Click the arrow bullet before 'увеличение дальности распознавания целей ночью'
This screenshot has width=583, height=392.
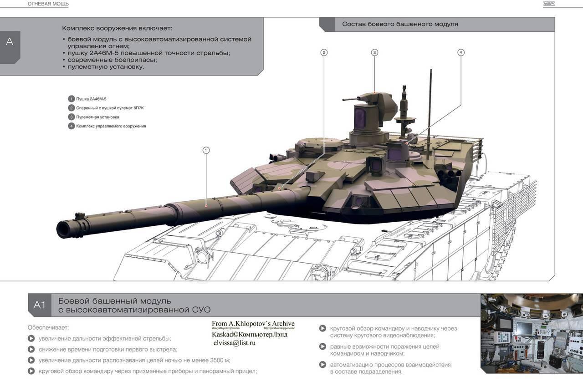31,360
